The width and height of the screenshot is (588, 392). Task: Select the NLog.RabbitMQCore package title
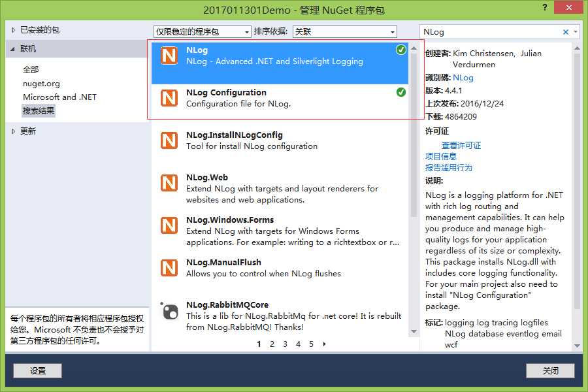pos(227,305)
